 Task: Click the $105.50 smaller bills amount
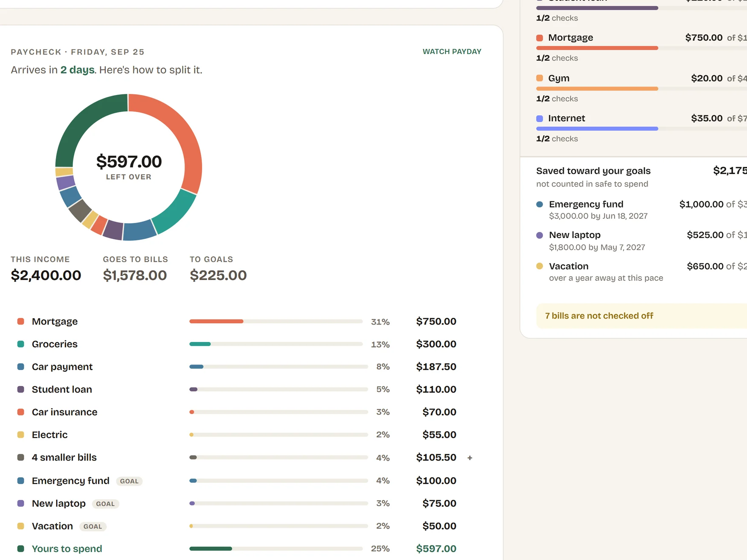tap(436, 457)
